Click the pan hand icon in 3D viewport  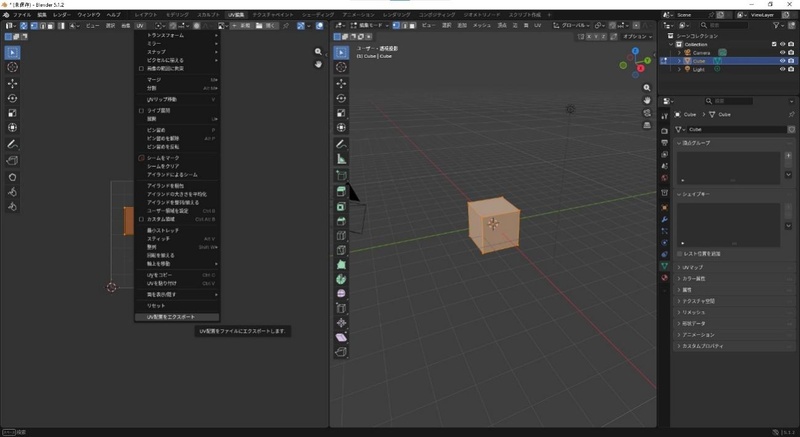point(647,100)
